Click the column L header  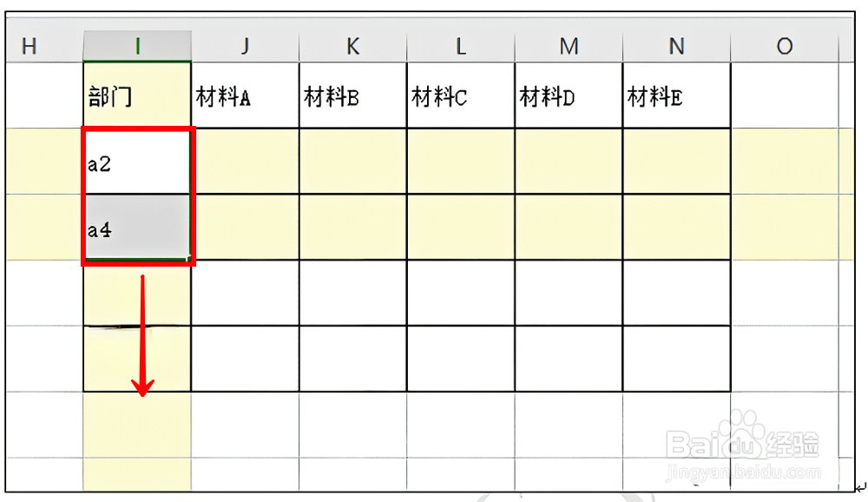click(461, 46)
